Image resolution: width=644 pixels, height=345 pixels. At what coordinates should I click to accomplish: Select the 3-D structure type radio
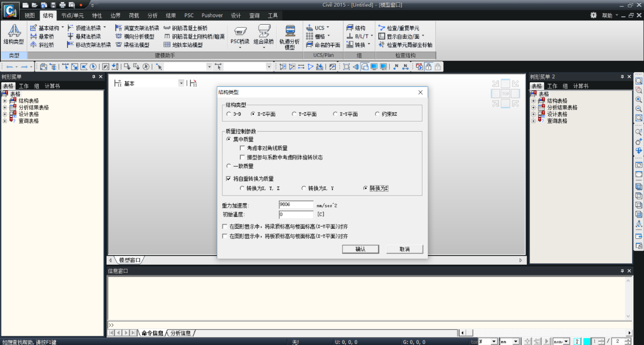tap(229, 114)
